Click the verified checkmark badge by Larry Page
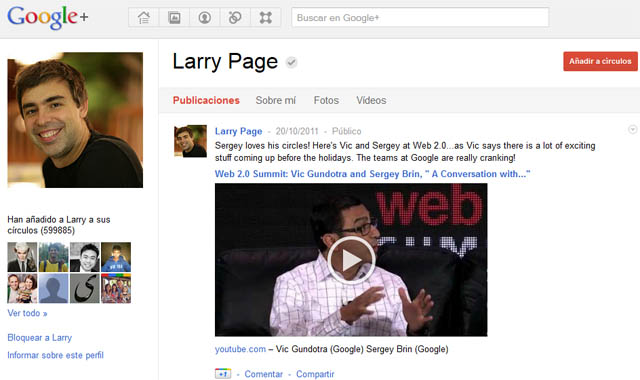This screenshot has height=380, width=640. (291, 62)
